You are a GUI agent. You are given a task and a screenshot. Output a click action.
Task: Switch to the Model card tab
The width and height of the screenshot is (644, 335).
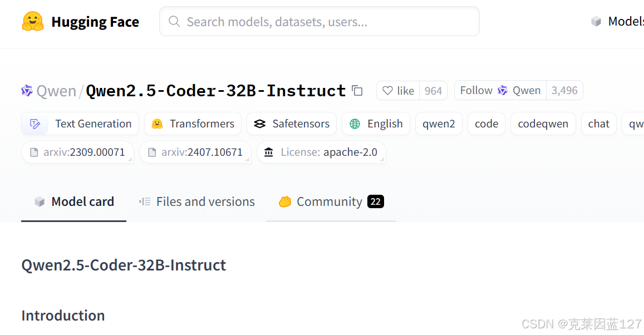(x=74, y=201)
